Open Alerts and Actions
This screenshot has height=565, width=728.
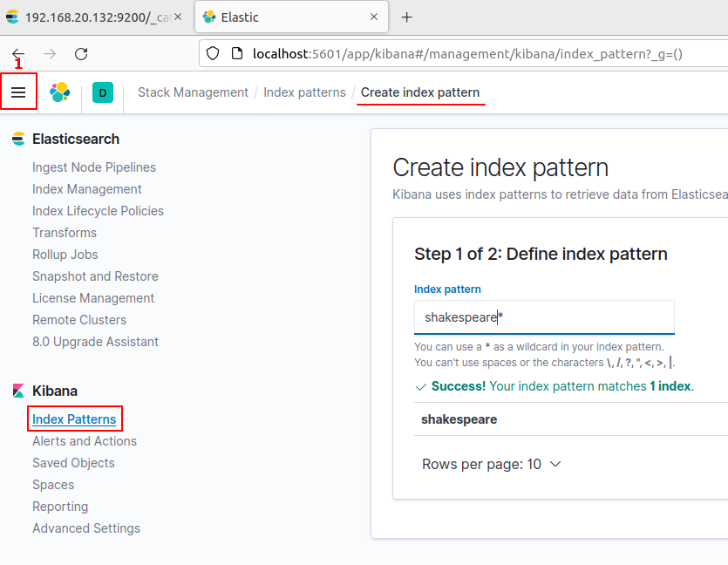85,441
